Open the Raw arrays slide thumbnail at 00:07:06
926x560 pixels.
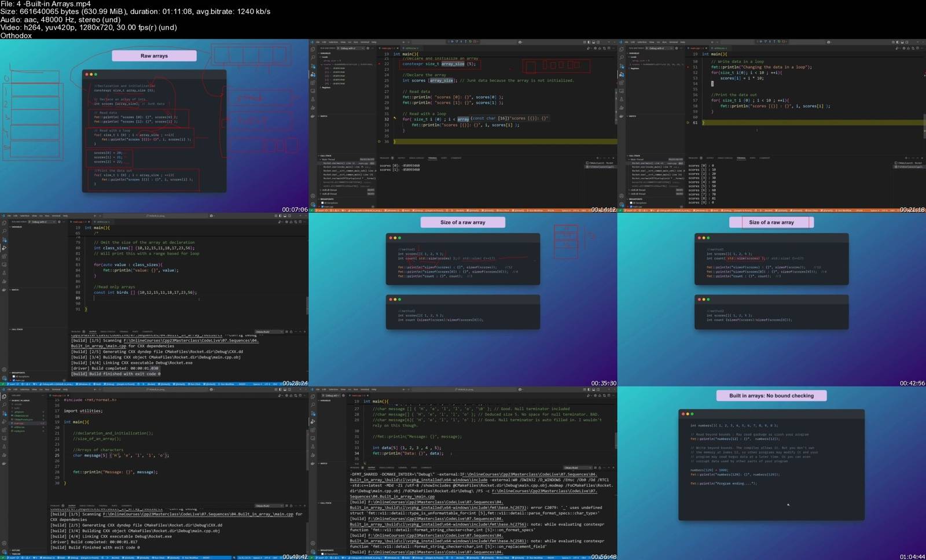[154, 126]
